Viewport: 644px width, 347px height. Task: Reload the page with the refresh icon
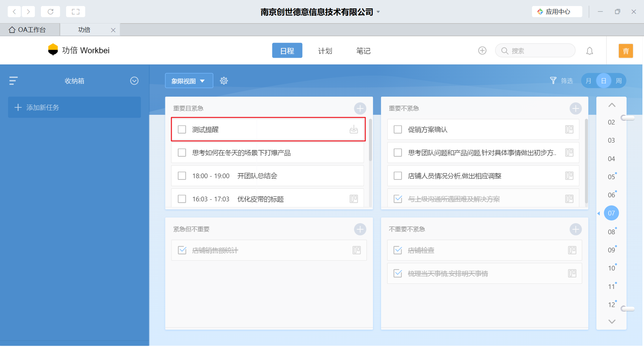coord(50,12)
